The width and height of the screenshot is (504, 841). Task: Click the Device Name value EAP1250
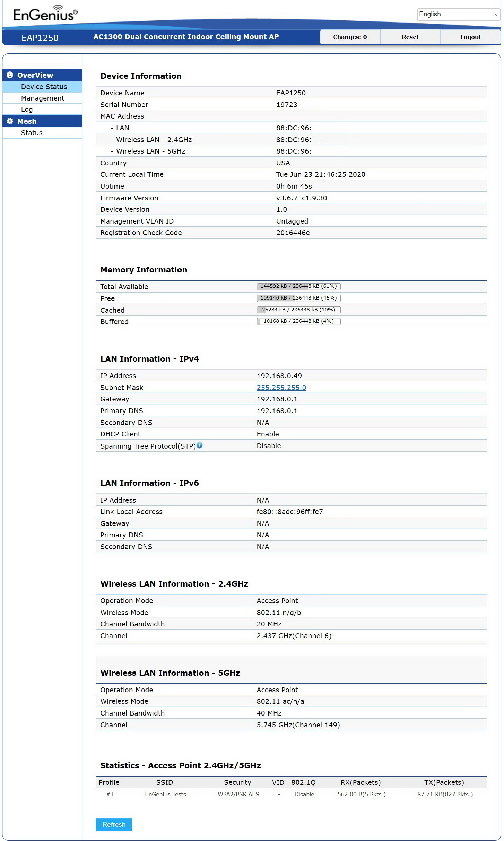point(291,93)
